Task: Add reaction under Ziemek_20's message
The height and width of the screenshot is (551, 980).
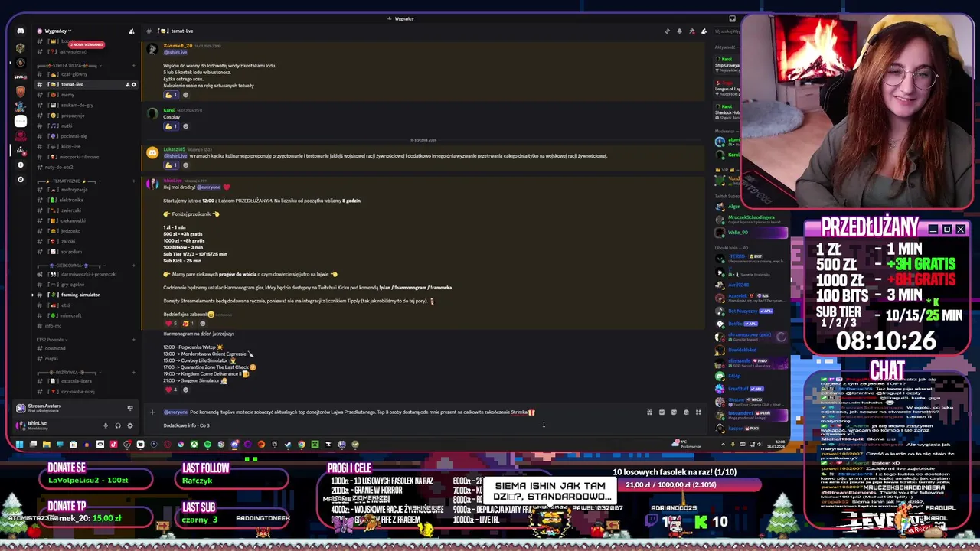Action: [185, 95]
